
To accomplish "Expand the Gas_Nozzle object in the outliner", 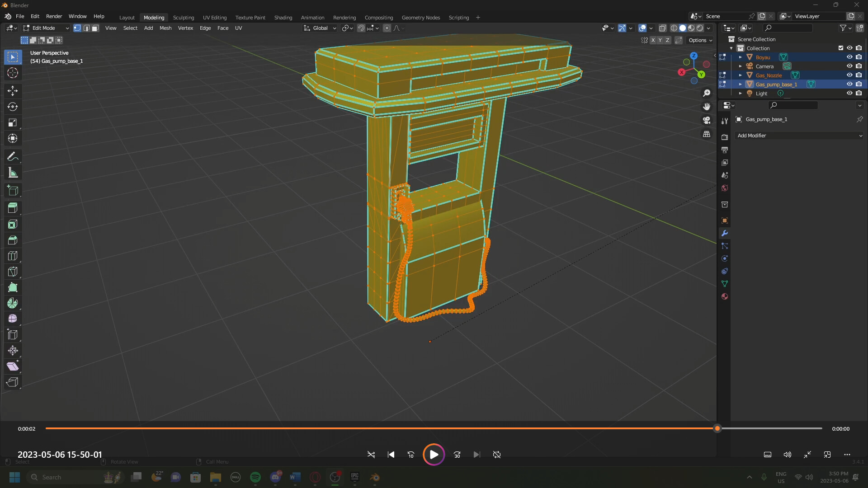I will coord(740,75).
